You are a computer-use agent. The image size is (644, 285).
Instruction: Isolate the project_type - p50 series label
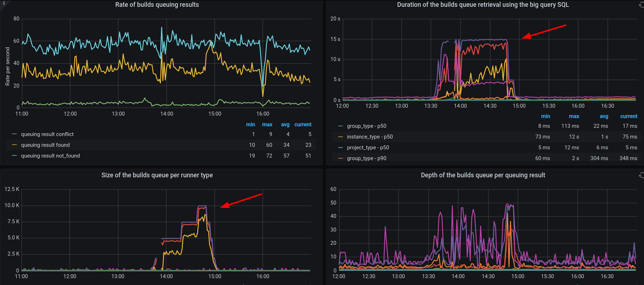click(368, 148)
